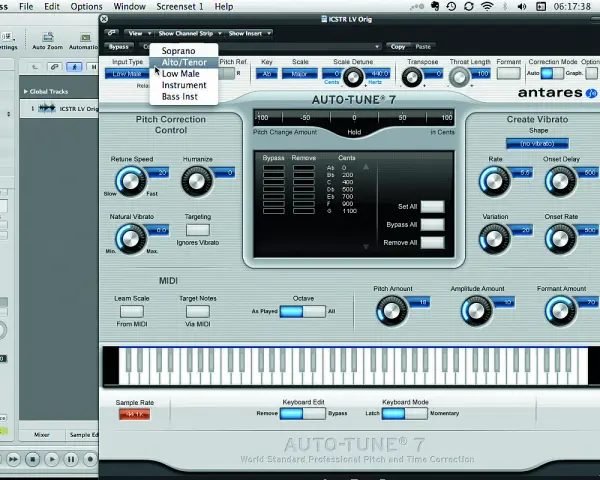Image resolution: width=600 pixels, height=480 pixels.
Task: Open the Show Insert dropdown
Action: 250,33
